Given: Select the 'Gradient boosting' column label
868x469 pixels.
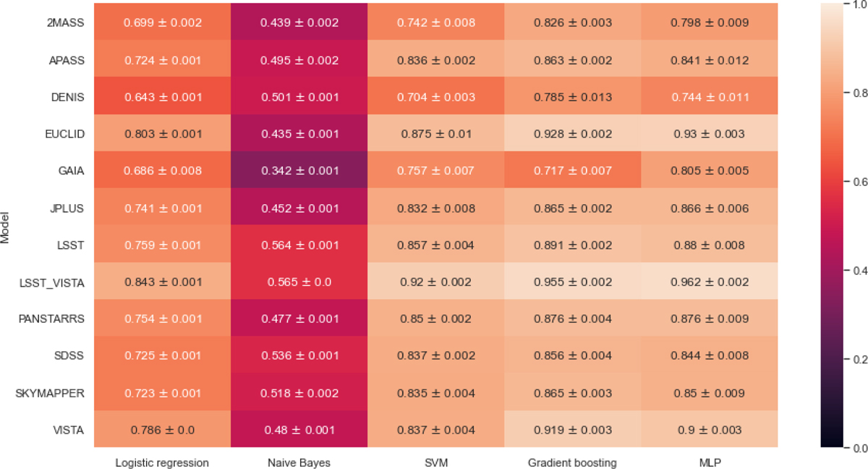Looking at the screenshot, I should [x=572, y=462].
